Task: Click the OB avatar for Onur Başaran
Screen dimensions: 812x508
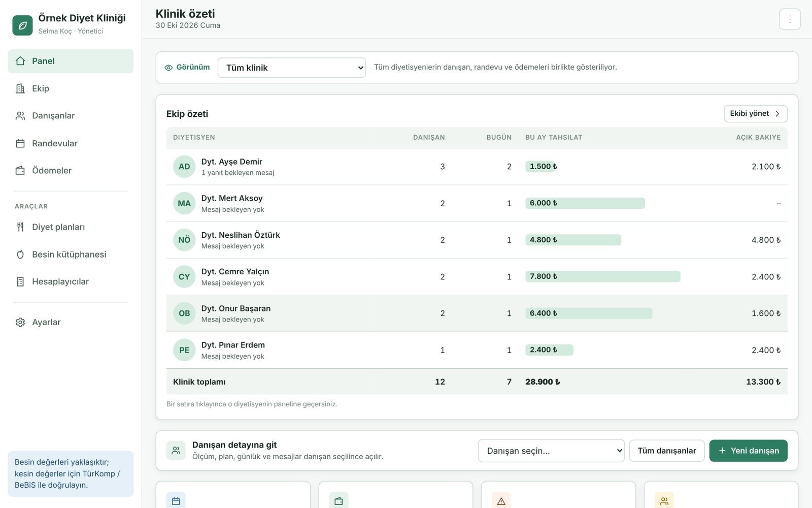Action: (x=184, y=313)
